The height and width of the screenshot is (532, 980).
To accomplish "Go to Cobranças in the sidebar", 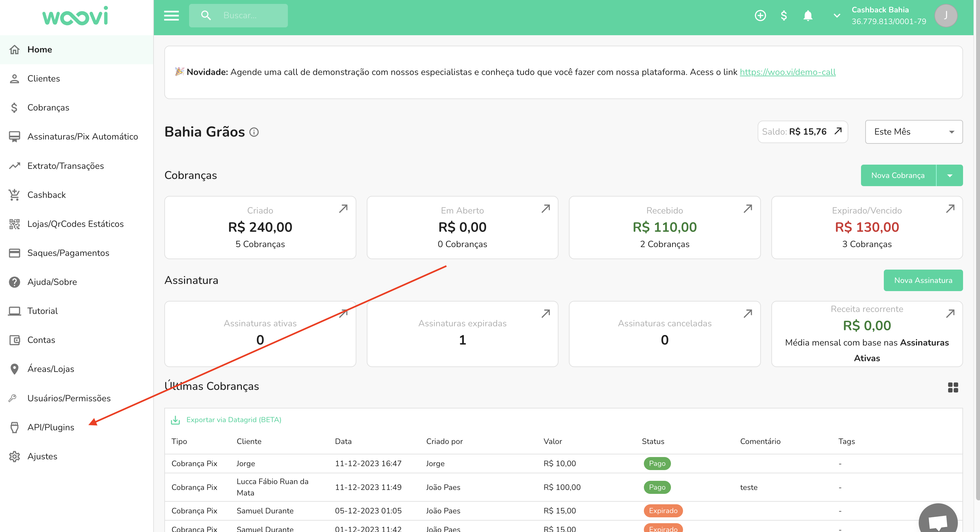I will (x=48, y=108).
